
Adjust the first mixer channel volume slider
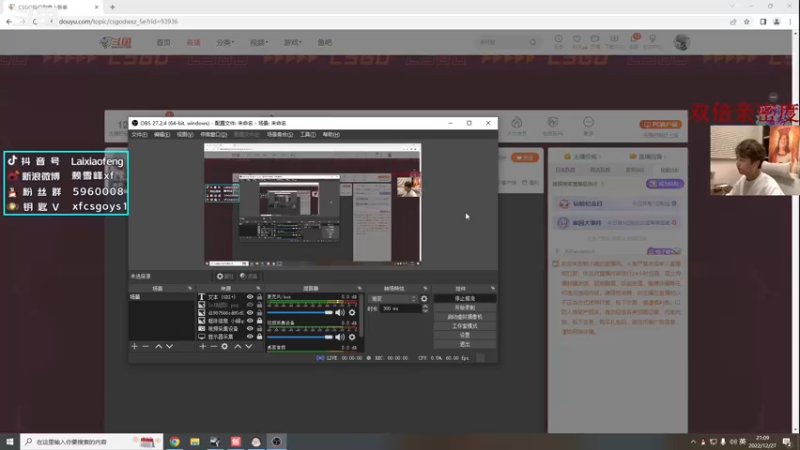point(299,312)
